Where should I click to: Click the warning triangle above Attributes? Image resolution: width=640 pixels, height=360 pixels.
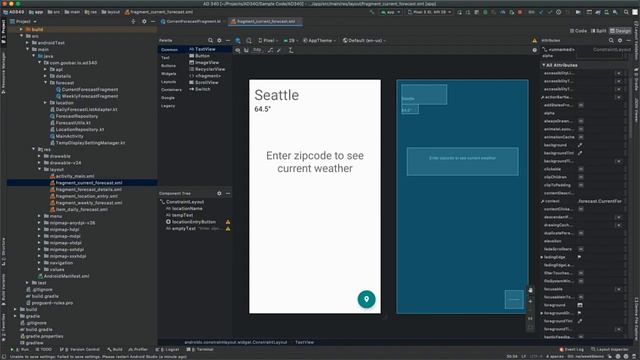[535, 40]
